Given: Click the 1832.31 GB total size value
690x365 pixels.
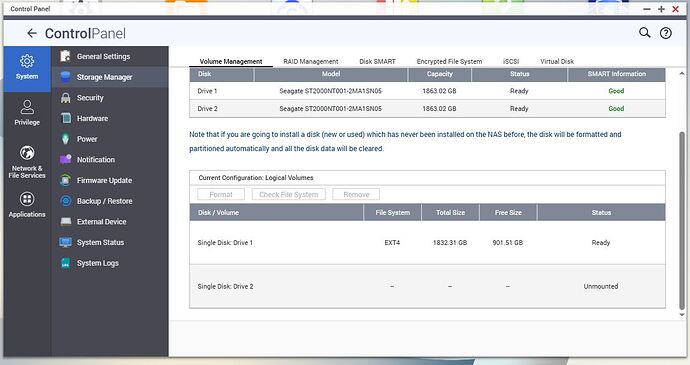Looking at the screenshot, I should point(450,243).
